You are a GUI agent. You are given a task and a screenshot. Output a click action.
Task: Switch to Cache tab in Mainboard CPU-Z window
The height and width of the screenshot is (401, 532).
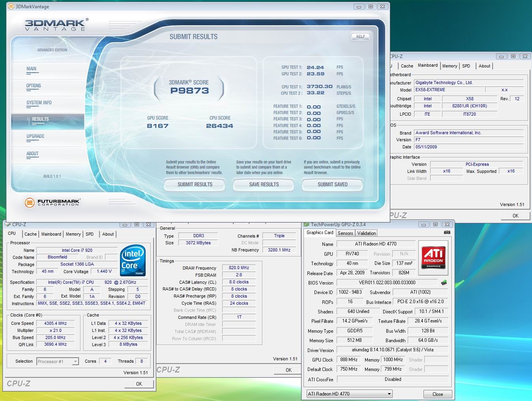point(407,66)
